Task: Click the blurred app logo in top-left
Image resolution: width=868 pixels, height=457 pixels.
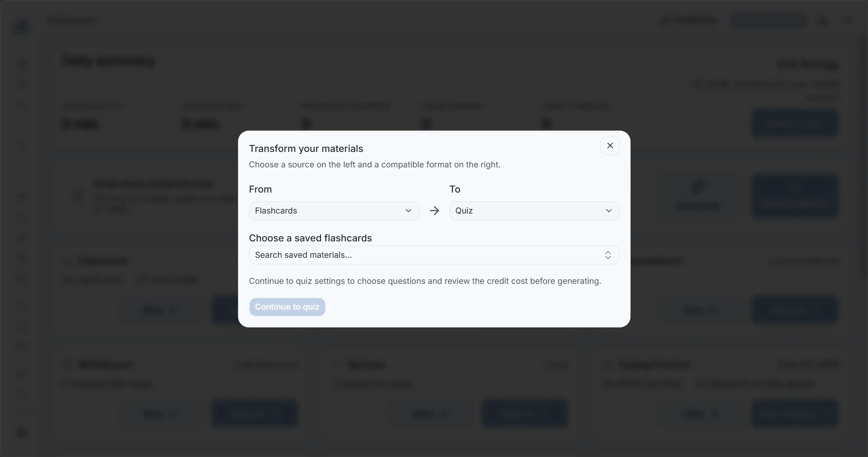Action: click(22, 26)
